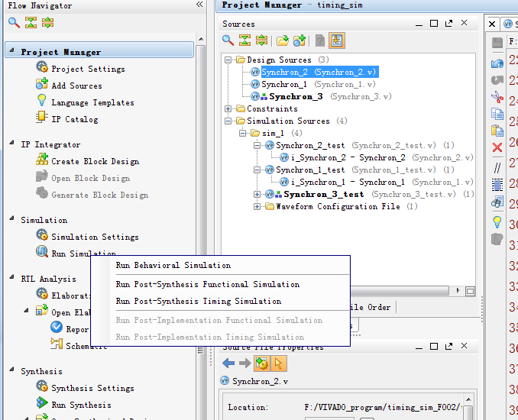
Task: Click Run Synthesis green arrow item
Action: pos(73,405)
